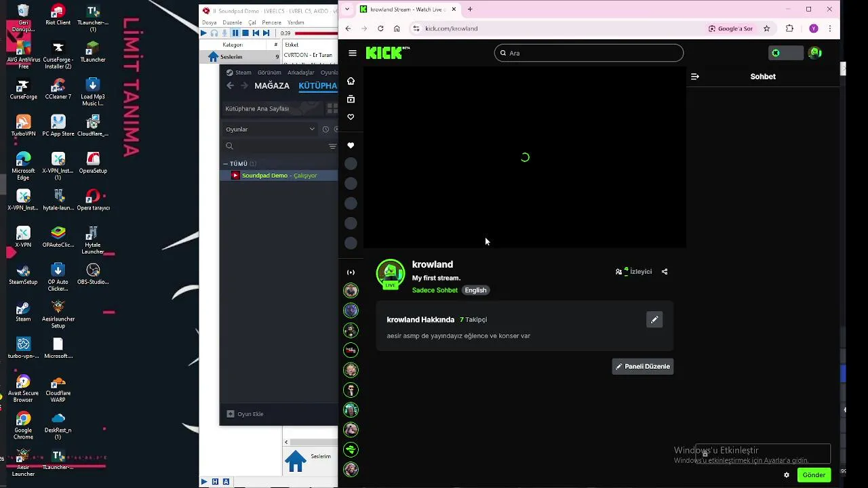Open the Riot Client desktop icon
This screenshot has height=488, width=868.
(x=58, y=15)
